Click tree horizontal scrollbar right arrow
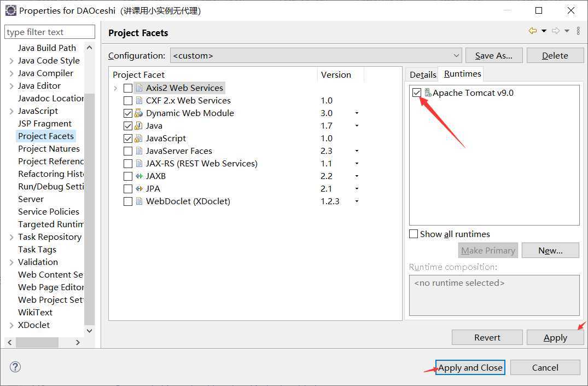Image resolution: width=588 pixels, height=386 pixels. click(78, 342)
